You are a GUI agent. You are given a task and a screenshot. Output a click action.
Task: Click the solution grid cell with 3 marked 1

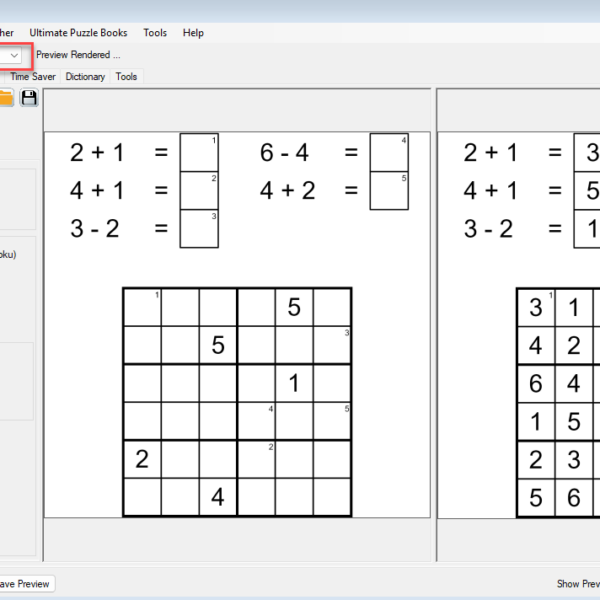(536, 307)
